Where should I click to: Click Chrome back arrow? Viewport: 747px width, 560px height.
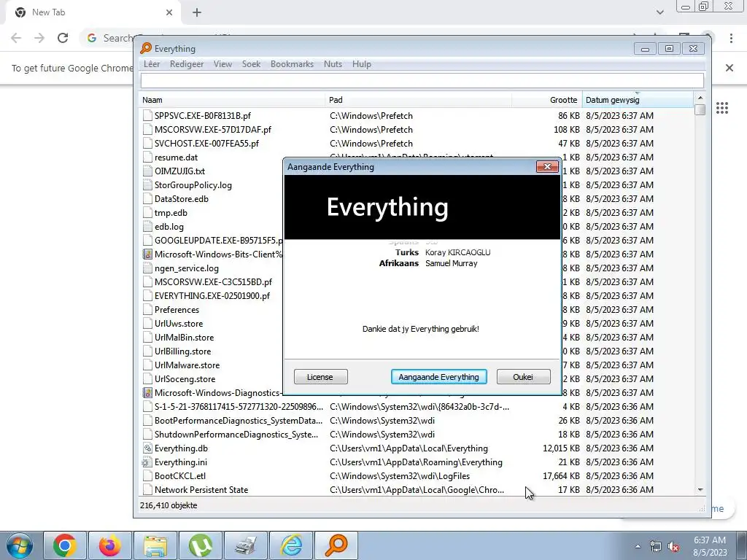[16, 38]
